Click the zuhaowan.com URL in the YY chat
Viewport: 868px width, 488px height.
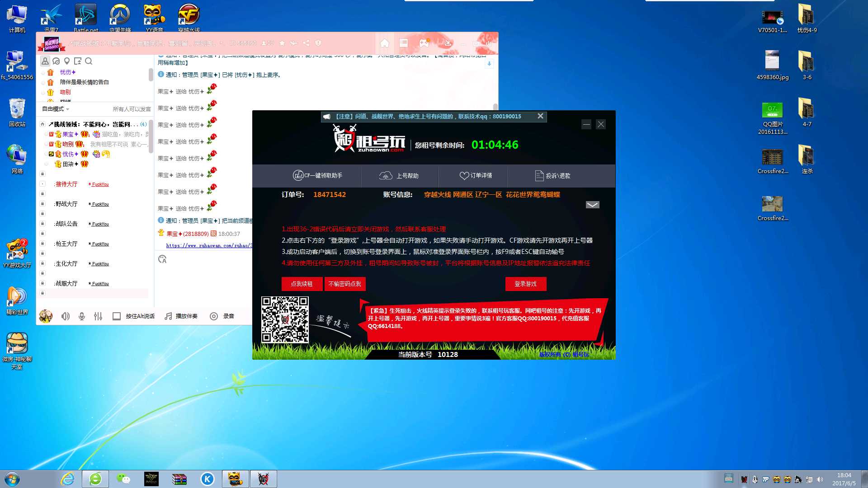tap(209, 245)
